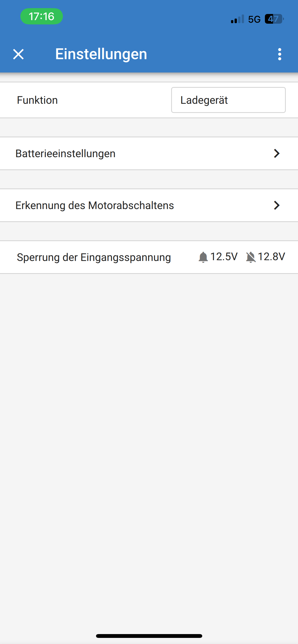Tap the green 17:16 time pill
Screen dimensions: 298x644
click(42, 17)
